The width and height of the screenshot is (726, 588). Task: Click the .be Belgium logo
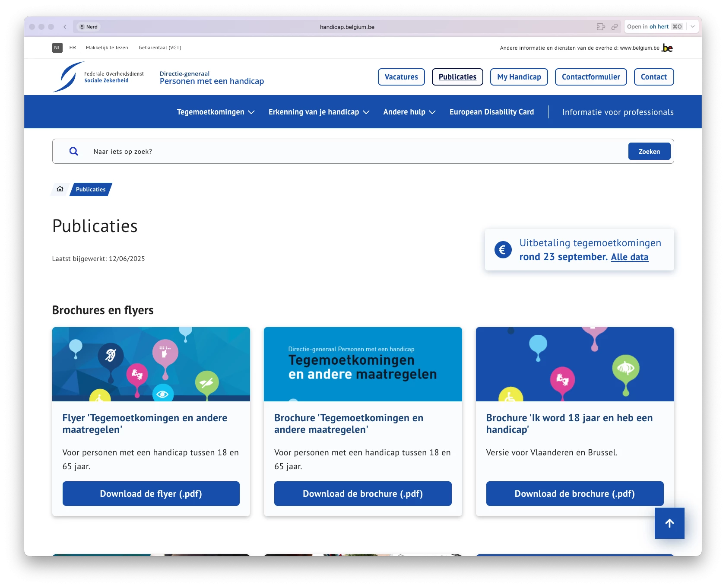click(667, 48)
